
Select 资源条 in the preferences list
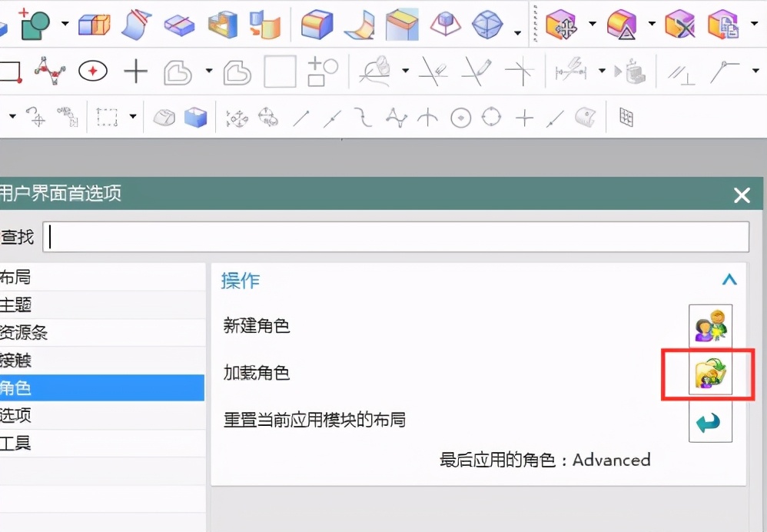102,333
